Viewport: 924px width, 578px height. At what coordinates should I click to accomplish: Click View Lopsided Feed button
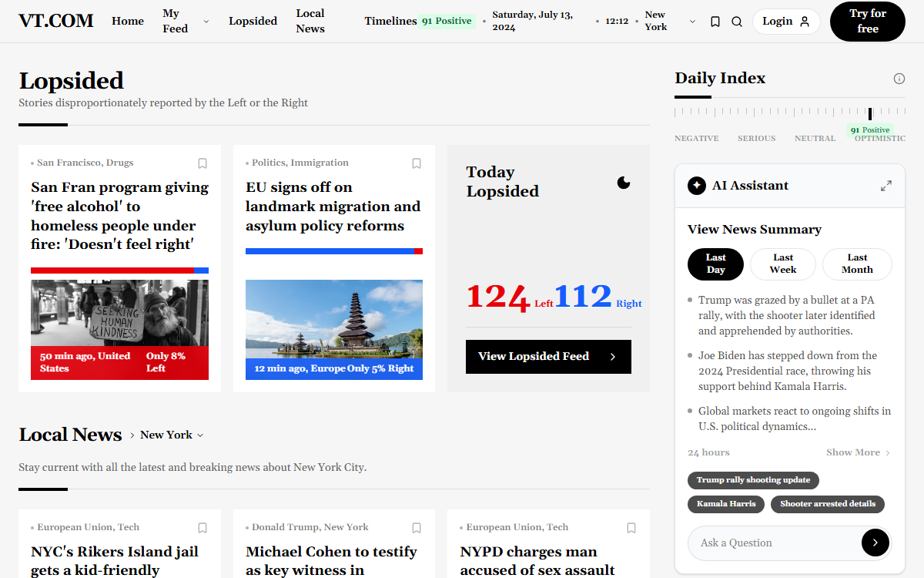point(548,357)
